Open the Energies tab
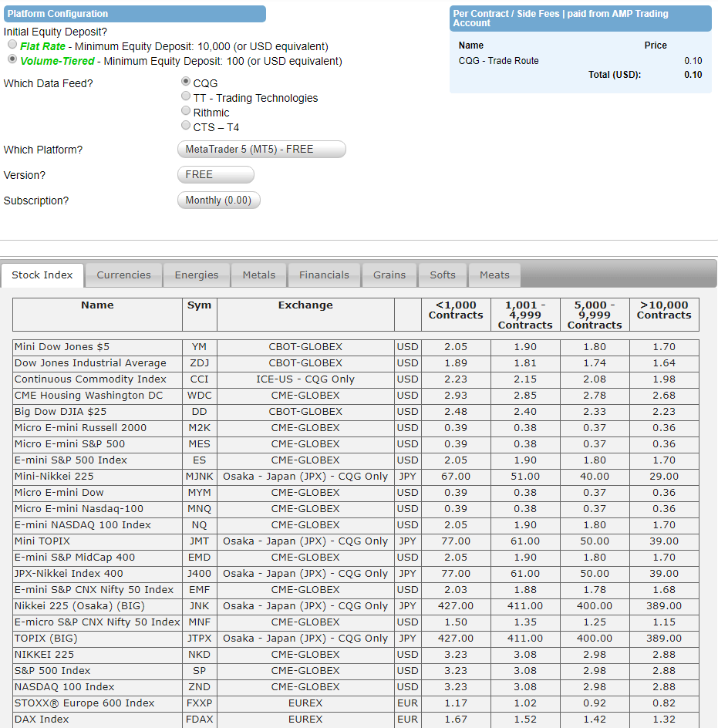This screenshot has height=728, width=718. coord(197,275)
